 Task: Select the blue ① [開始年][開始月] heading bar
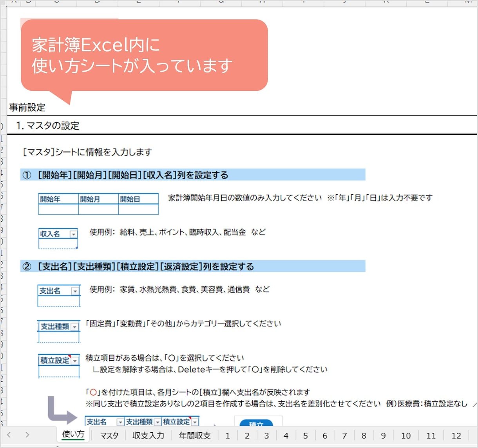coord(193,175)
